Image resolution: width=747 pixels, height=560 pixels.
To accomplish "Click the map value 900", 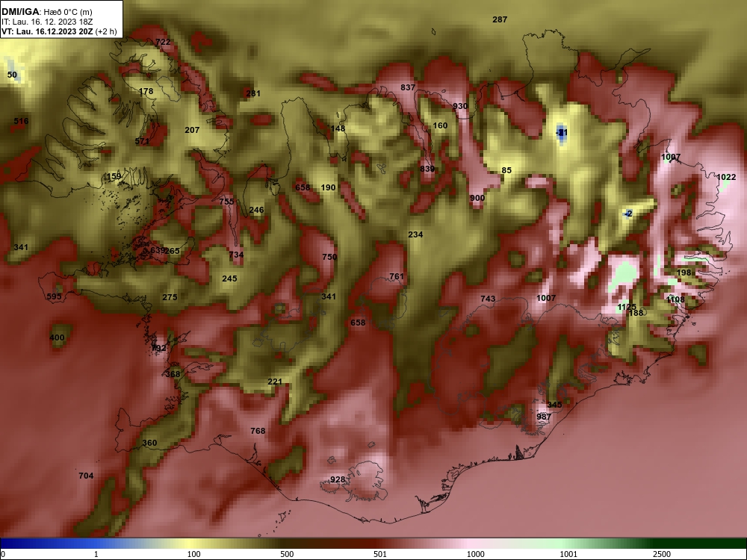I will (x=477, y=198).
